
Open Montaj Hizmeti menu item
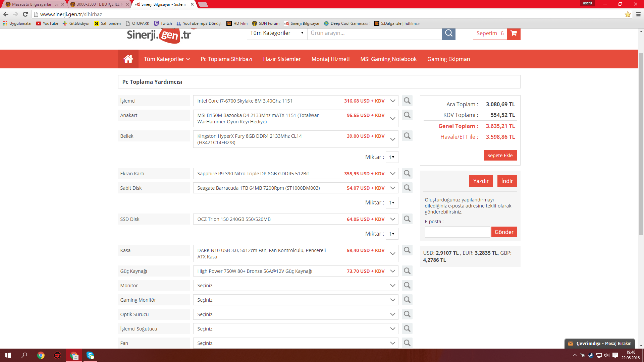[330, 59]
